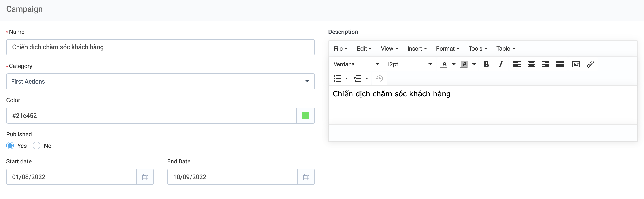Toggle italic text formatting

500,64
